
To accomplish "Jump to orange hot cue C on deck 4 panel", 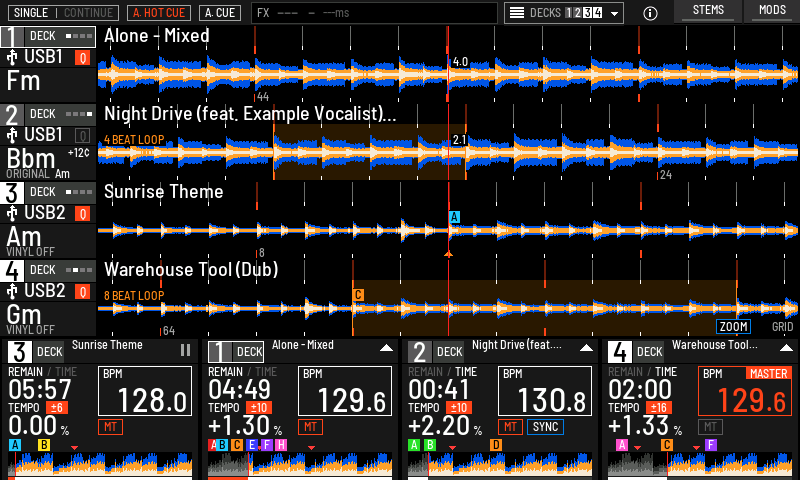I will click(x=666, y=445).
